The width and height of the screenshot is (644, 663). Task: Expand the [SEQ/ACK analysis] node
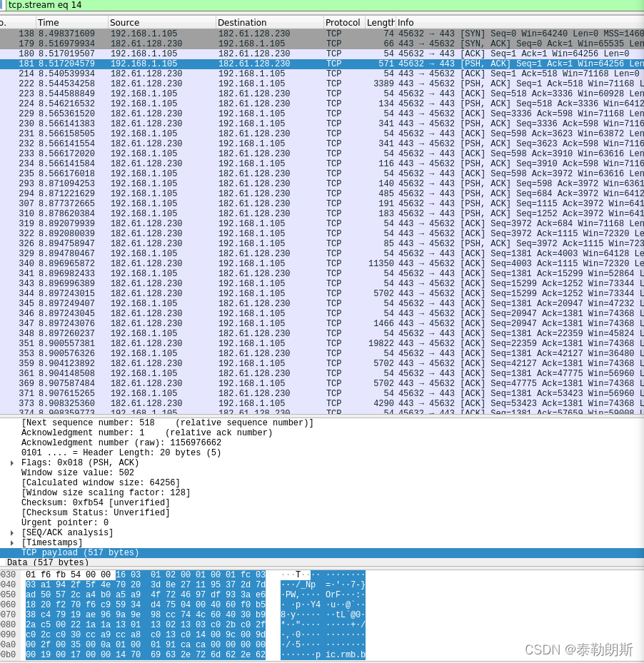[12, 533]
